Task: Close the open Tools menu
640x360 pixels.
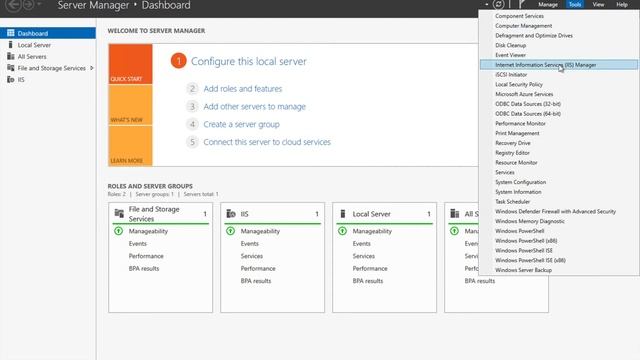Action: coord(575,4)
